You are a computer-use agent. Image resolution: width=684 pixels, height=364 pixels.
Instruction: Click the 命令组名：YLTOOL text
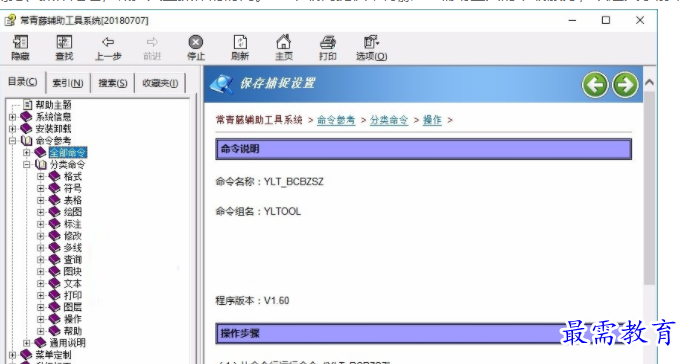pyautogui.click(x=258, y=211)
